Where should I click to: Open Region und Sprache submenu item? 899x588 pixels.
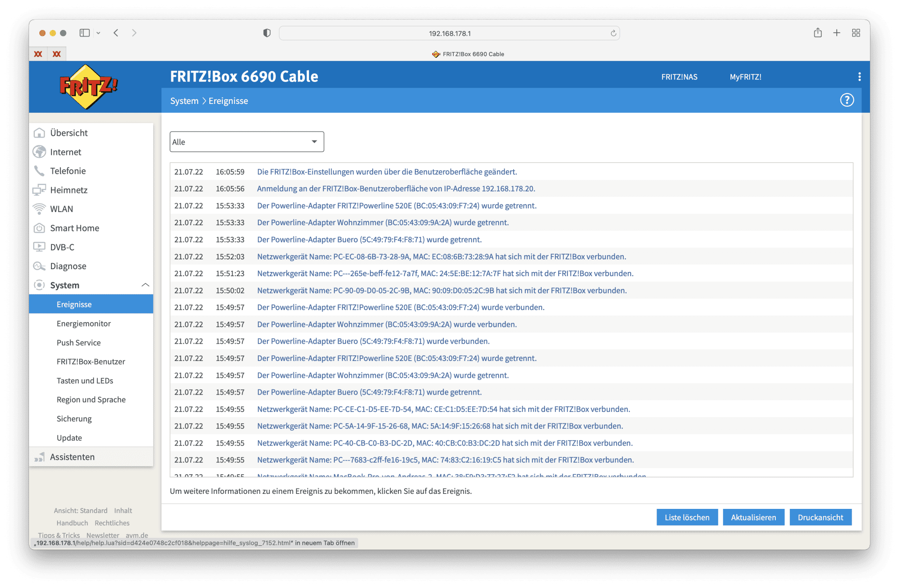click(91, 400)
